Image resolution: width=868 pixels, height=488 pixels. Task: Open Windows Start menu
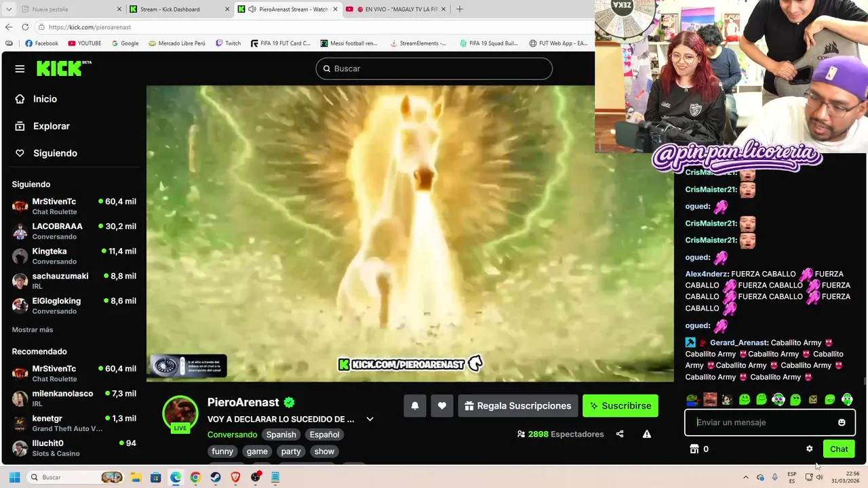[x=14, y=477]
